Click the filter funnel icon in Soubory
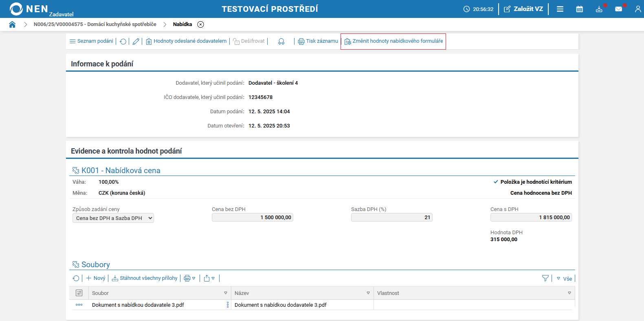The width and height of the screenshot is (644, 321). coord(545,278)
